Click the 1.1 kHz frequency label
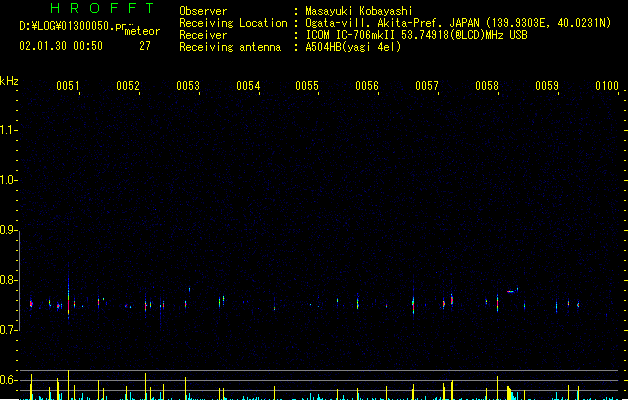This screenshot has width=629, height=400. [x=8, y=130]
